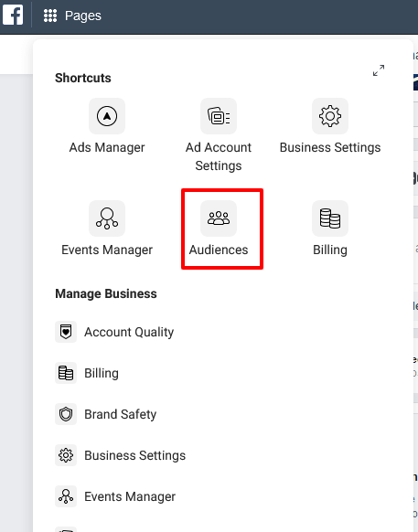This screenshot has width=418, height=532.
Task: Click the Events Manager shortcut label
Action: coord(107,250)
